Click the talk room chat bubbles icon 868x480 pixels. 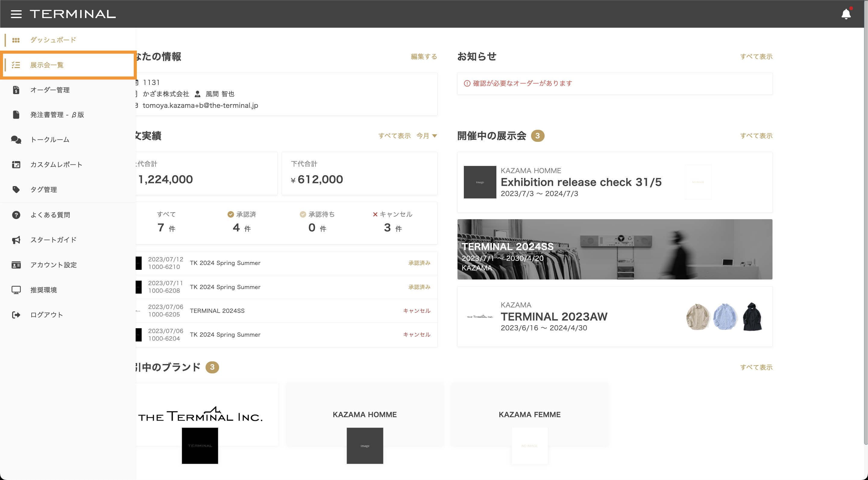pos(16,140)
